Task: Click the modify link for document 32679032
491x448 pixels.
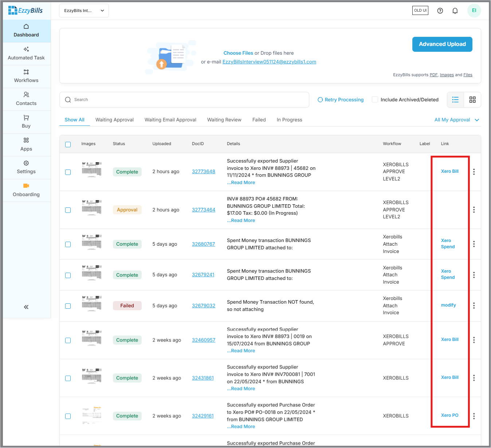Action: (448, 305)
